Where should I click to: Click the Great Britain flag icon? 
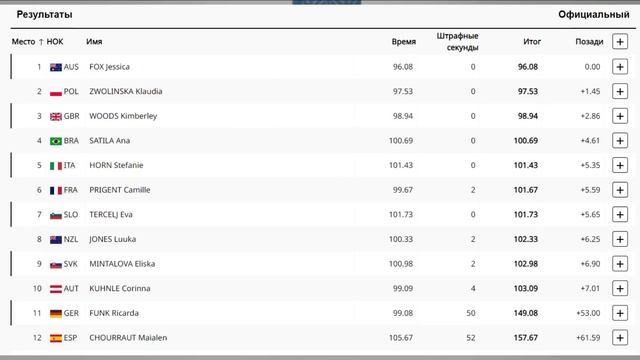[x=56, y=117]
